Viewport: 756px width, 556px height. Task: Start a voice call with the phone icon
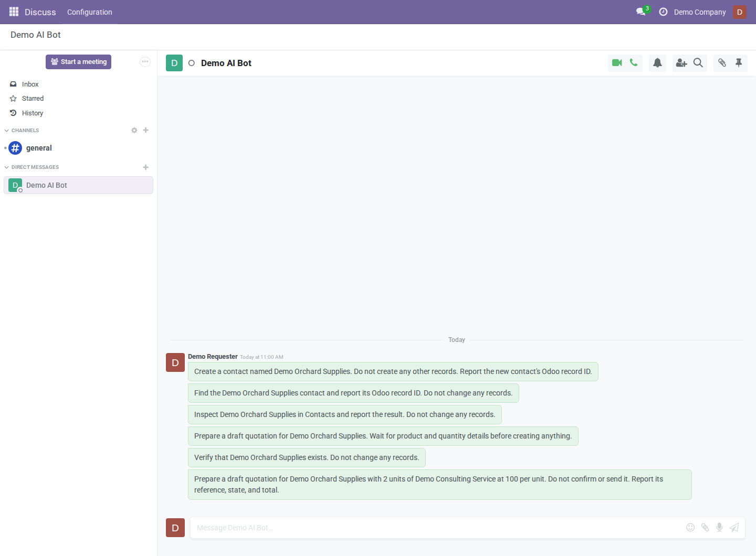pyautogui.click(x=634, y=63)
